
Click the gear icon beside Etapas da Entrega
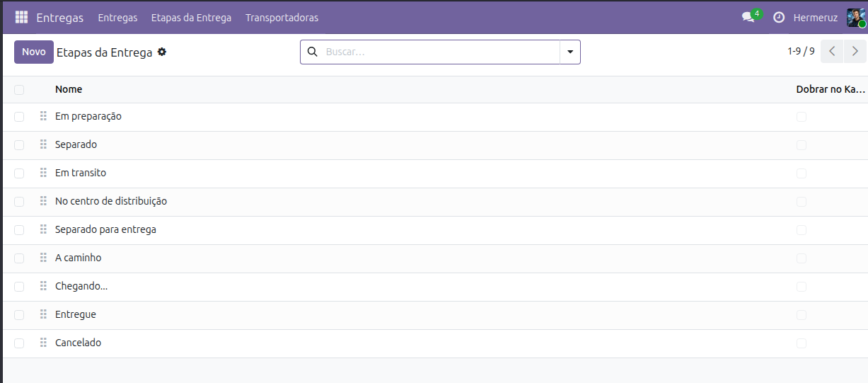[162, 52]
